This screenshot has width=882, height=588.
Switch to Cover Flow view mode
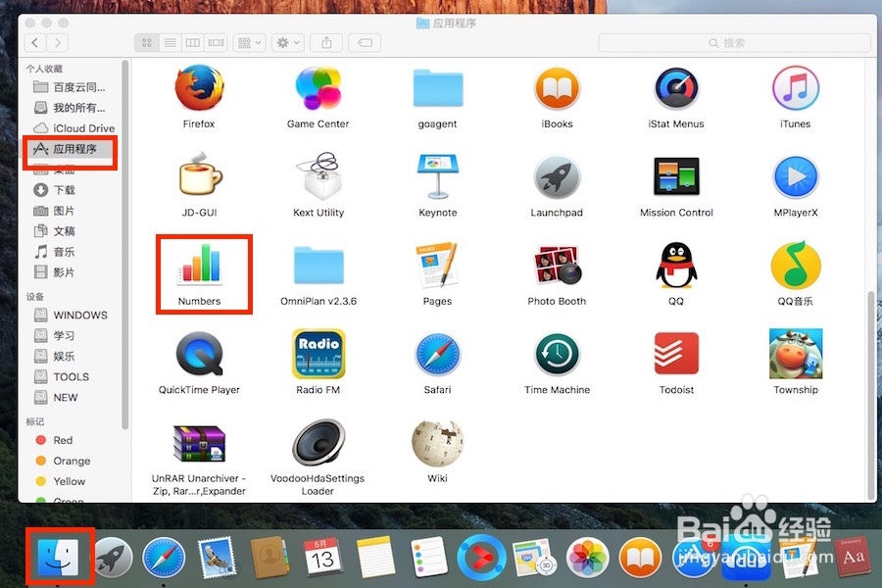coord(216,43)
